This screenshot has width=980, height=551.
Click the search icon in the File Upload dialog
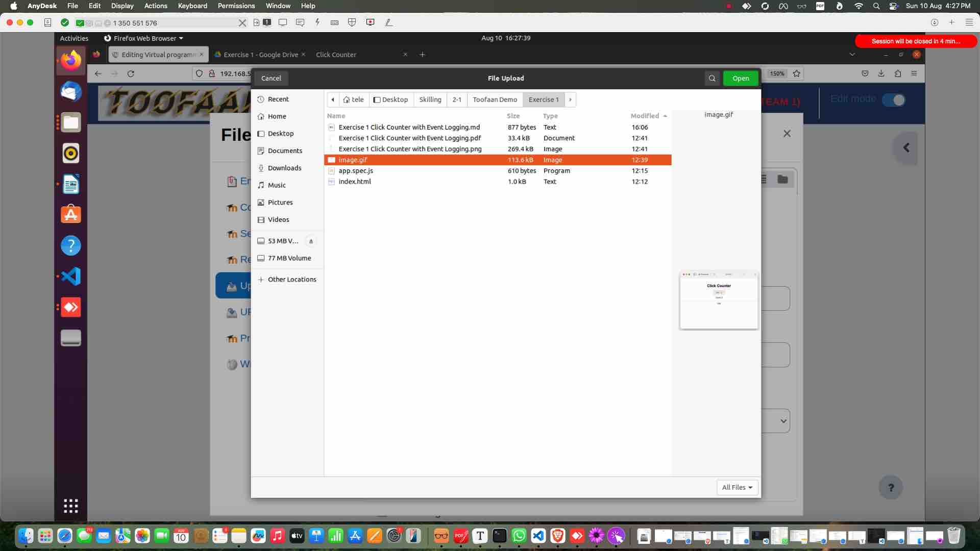tap(712, 78)
